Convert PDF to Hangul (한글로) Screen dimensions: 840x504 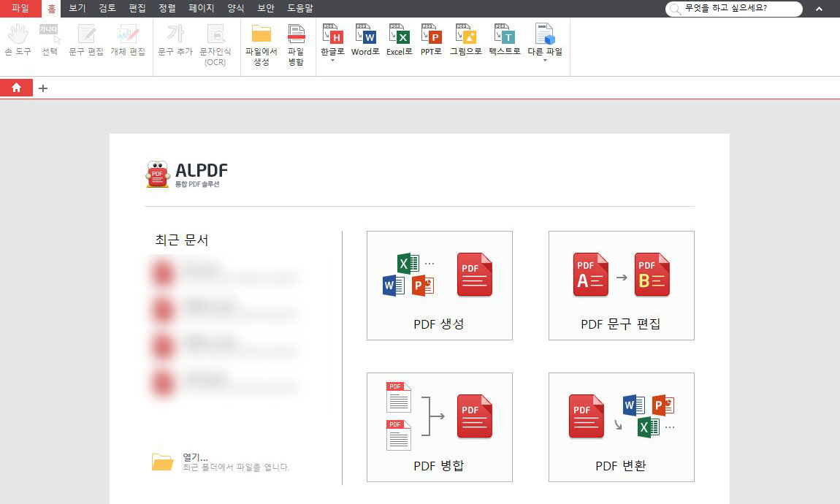332,39
